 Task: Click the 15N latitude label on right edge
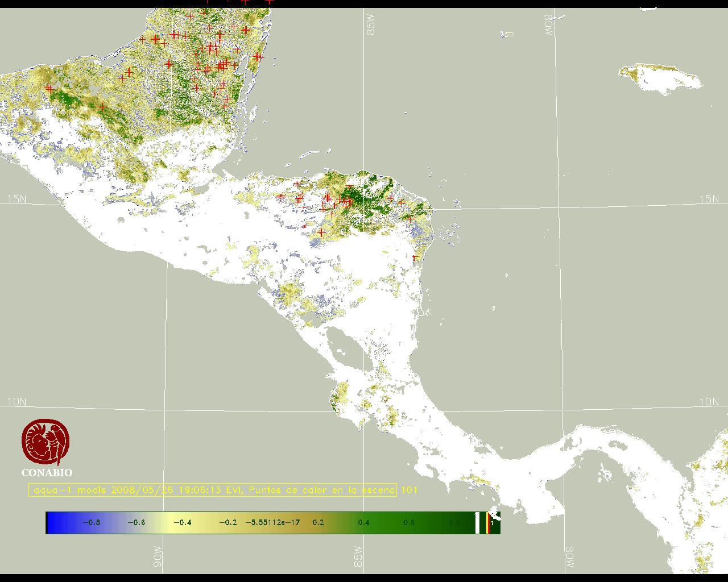point(709,199)
